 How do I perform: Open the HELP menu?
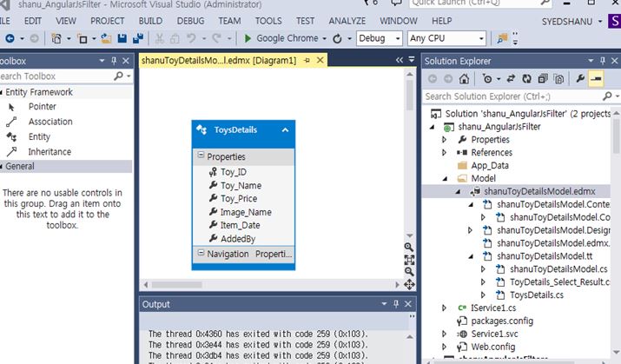[441, 21]
